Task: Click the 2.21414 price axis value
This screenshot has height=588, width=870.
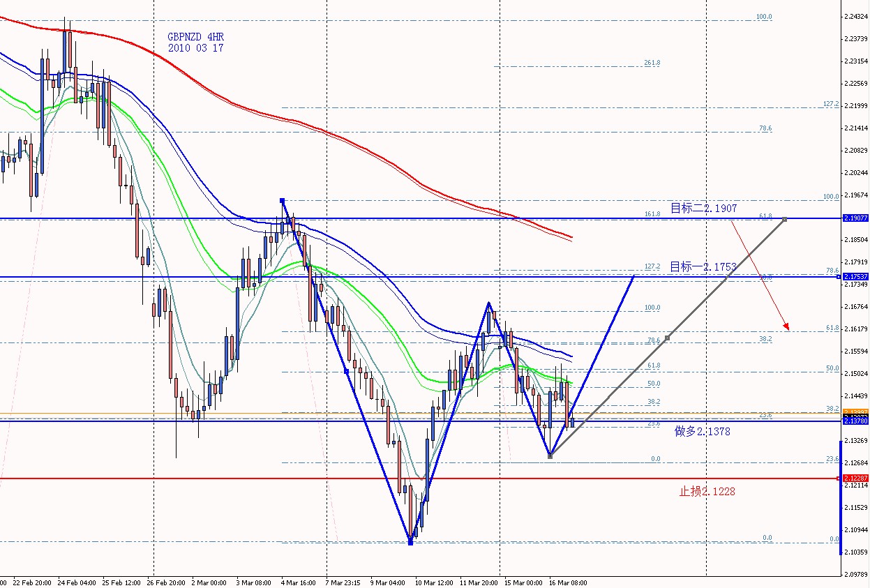Action: click(x=855, y=128)
